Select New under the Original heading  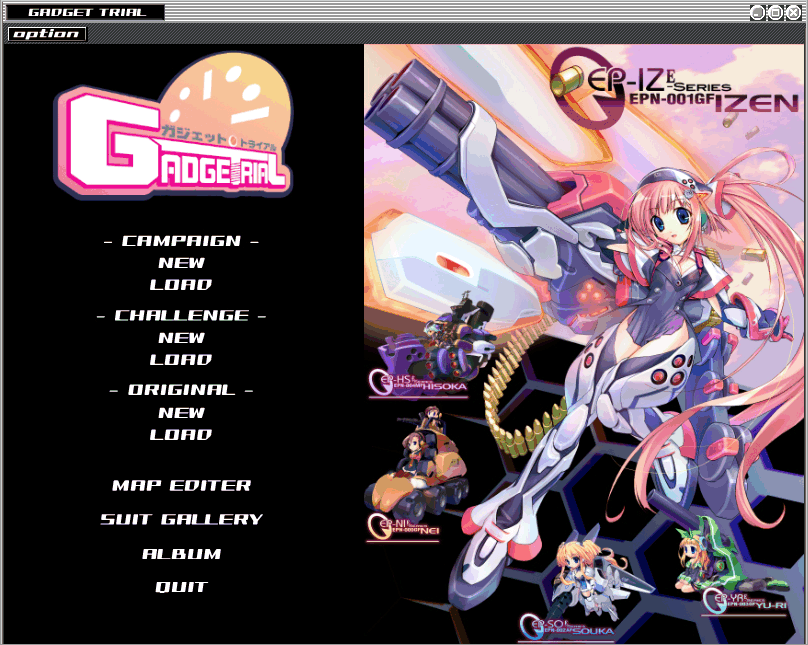[x=181, y=413]
